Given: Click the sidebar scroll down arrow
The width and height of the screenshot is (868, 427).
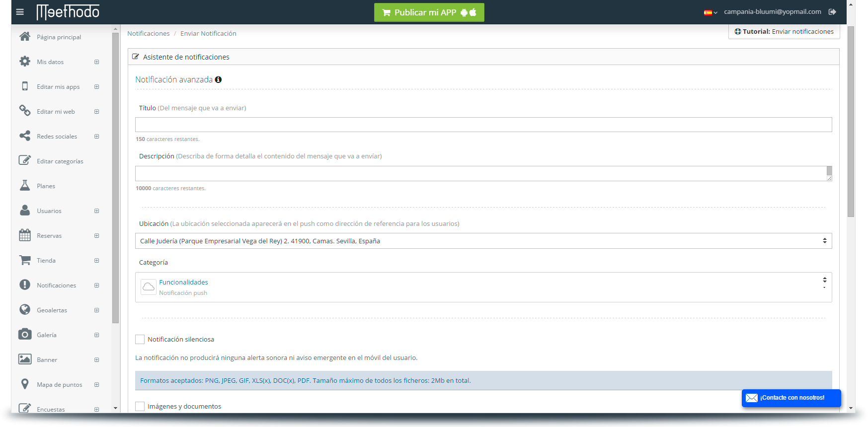Looking at the screenshot, I should [116, 408].
